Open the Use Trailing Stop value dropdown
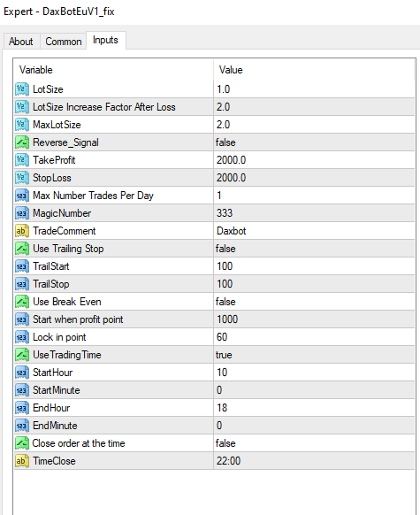This screenshot has height=515, width=420. tap(314, 249)
